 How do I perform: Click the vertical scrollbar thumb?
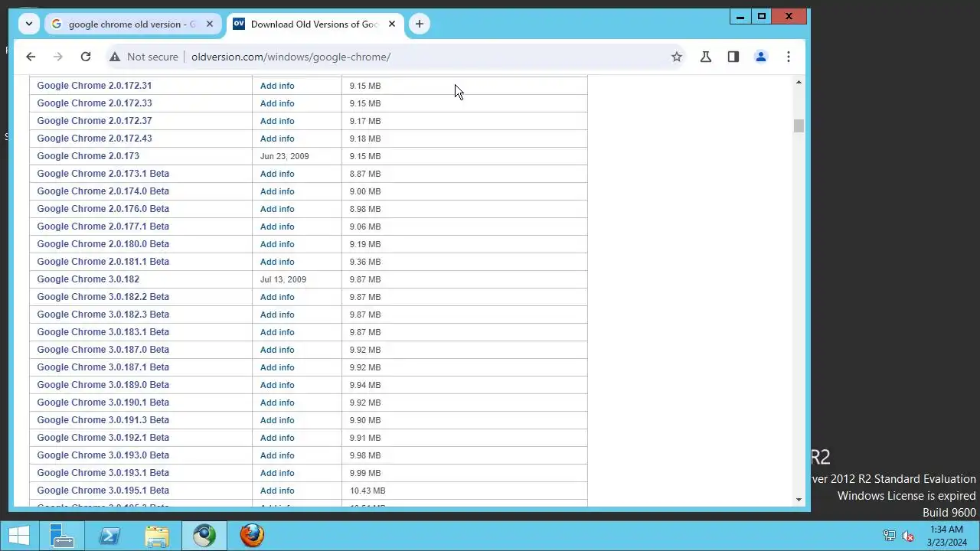pyautogui.click(x=799, y=126)
